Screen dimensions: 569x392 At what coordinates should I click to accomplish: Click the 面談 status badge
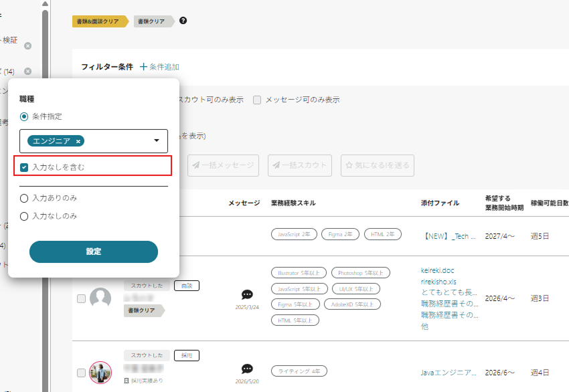coord(187,286)
